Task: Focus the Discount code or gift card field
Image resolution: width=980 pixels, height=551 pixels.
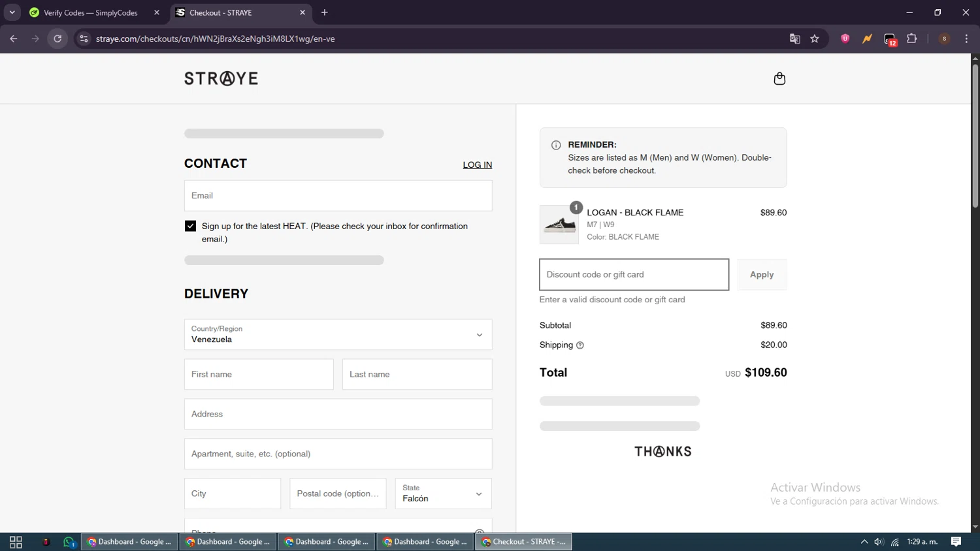Action: [x=634, y=274]
